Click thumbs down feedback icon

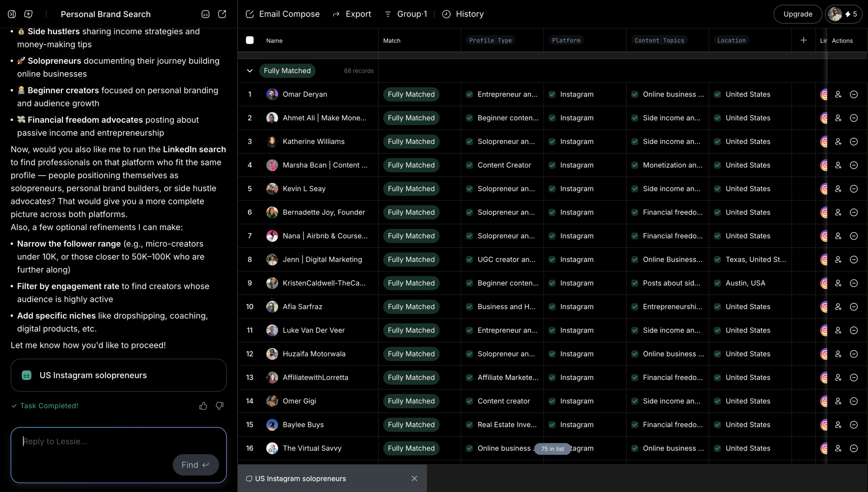pyautogui.click(x=220, y=406)
